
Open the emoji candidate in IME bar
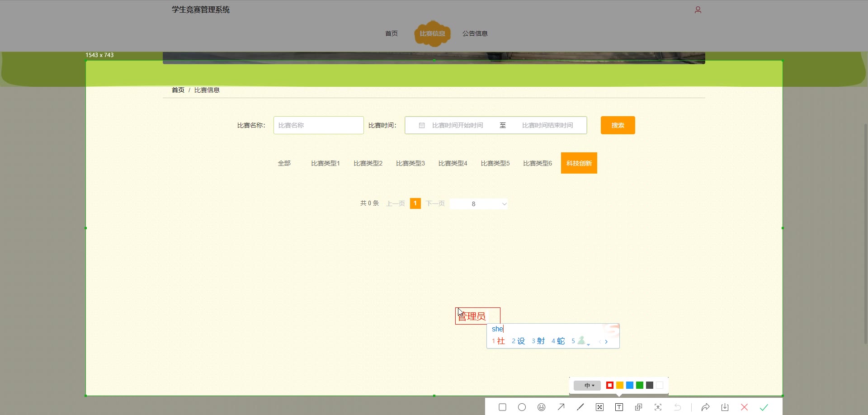pos(582,340)
